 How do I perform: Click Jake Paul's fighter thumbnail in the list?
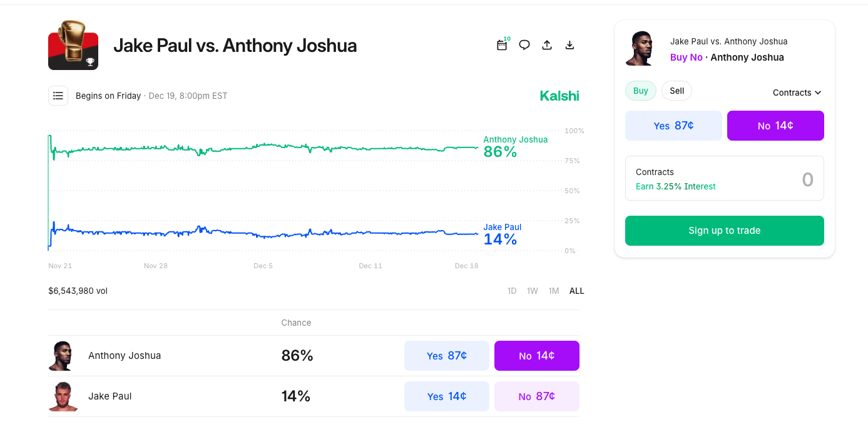click(62, 396)
